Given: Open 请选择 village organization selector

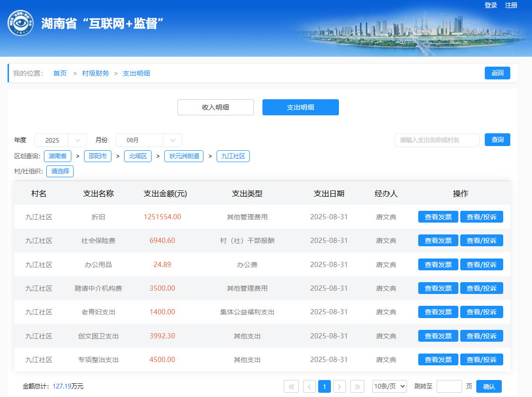Looking at the screenshot, I should [x=60, y=172].
